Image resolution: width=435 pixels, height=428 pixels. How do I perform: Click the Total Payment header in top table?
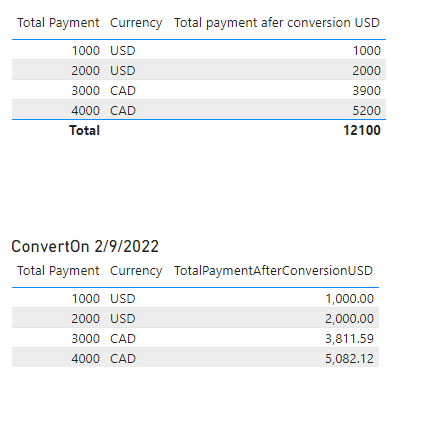point(58,23)
